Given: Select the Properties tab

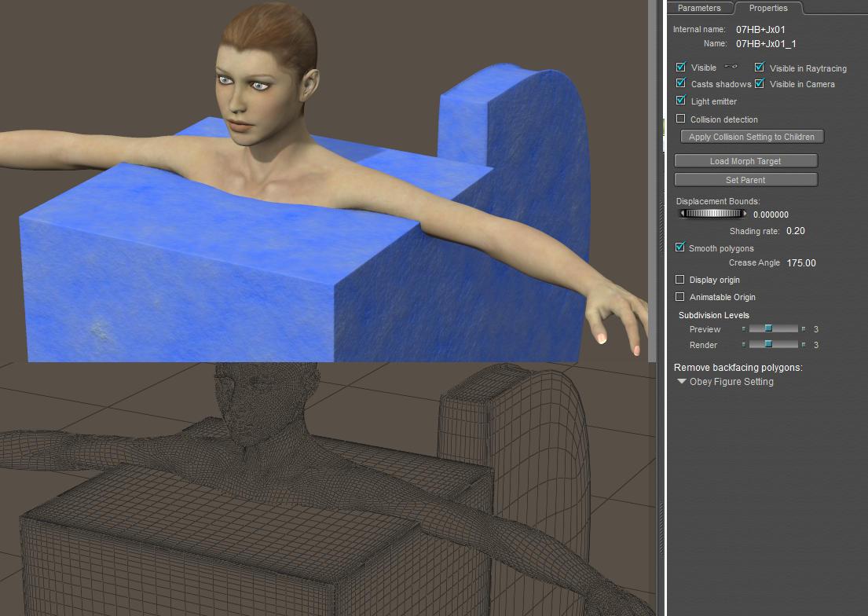Looking at the screenshot, I should (x=768, y=8).
